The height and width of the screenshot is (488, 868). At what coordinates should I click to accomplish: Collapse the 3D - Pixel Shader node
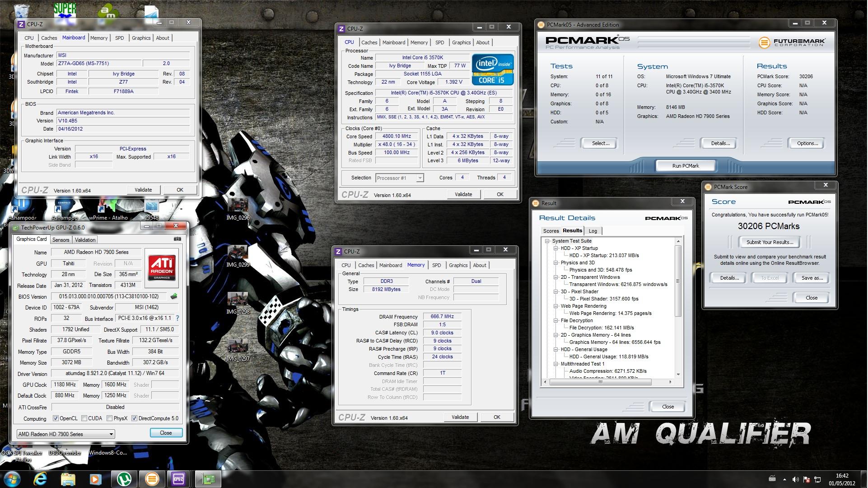(x=556, y=292)
